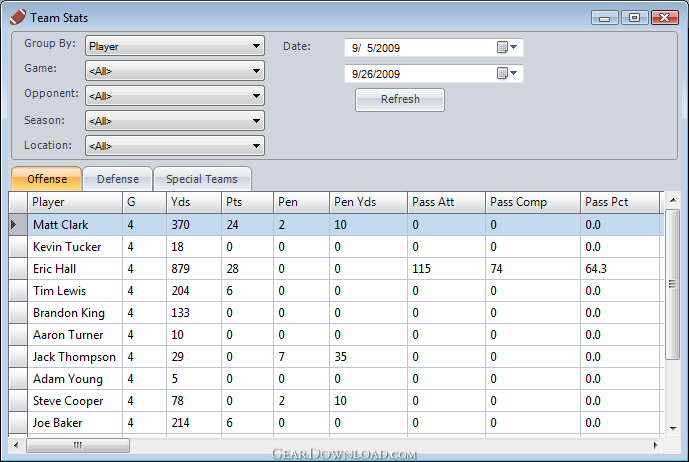Viewport: 689px width, 462px height.
Task: Sort by the Pts column header
Action: pyautogui.click(x=247, y=202)
